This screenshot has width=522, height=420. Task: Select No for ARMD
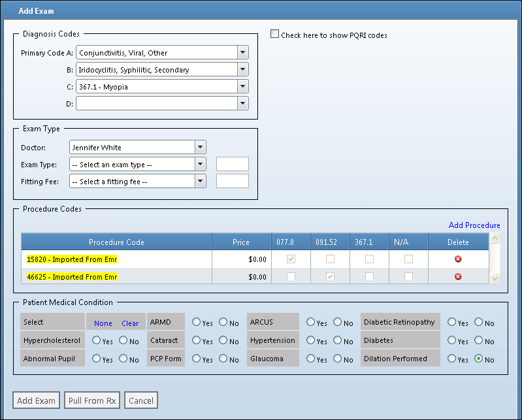point(223,322)
